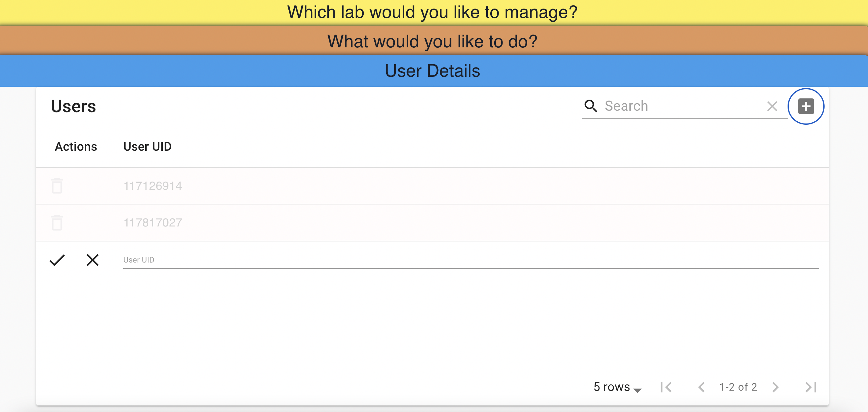Select 'What would you like to do?' menu
This screenshot has height=412, width=868.
tap(434, 42)
